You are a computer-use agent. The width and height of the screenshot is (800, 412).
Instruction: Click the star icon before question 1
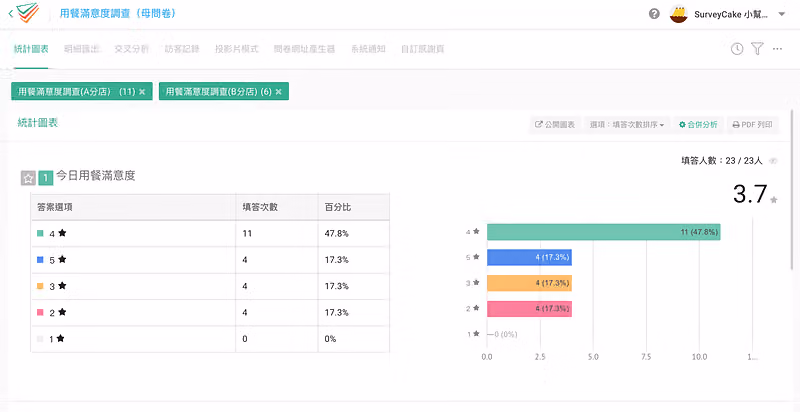(28, 178)
